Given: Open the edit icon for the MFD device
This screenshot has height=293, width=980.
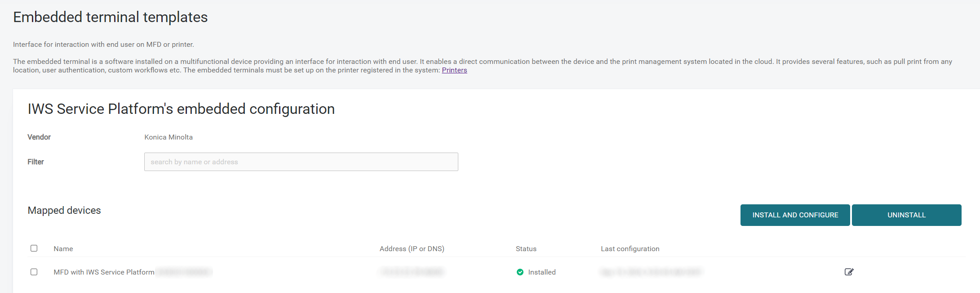Looking at the screenshot, I should tap(849, 272).
